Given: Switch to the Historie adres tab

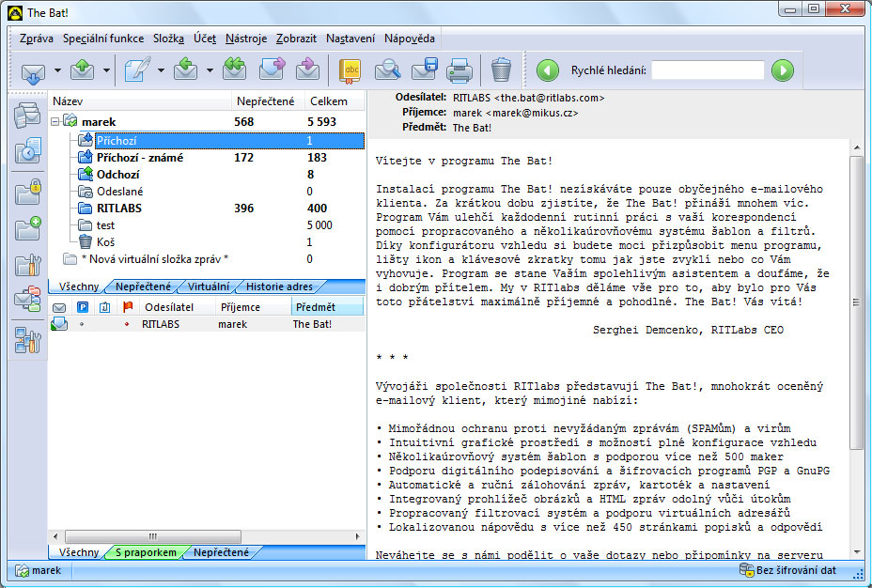Looking at the screenshot, I should click(x=279, y=286).
